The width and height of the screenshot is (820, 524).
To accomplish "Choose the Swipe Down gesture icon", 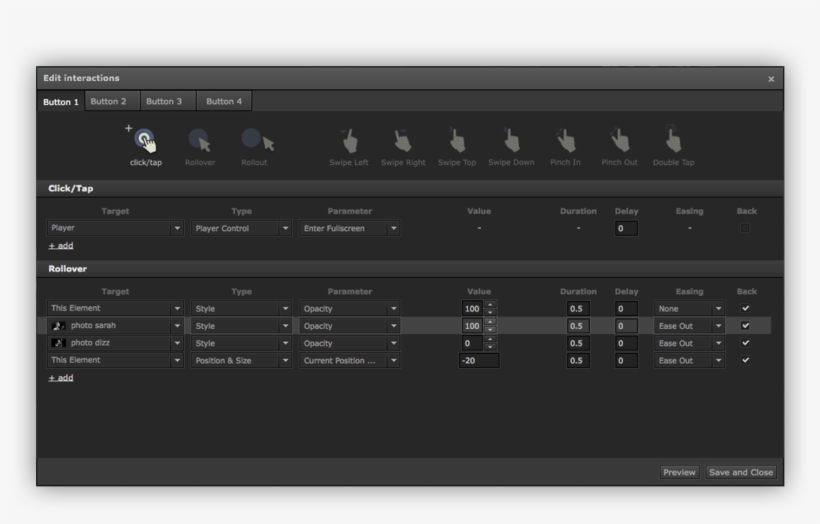I will [x=511, y=141].
